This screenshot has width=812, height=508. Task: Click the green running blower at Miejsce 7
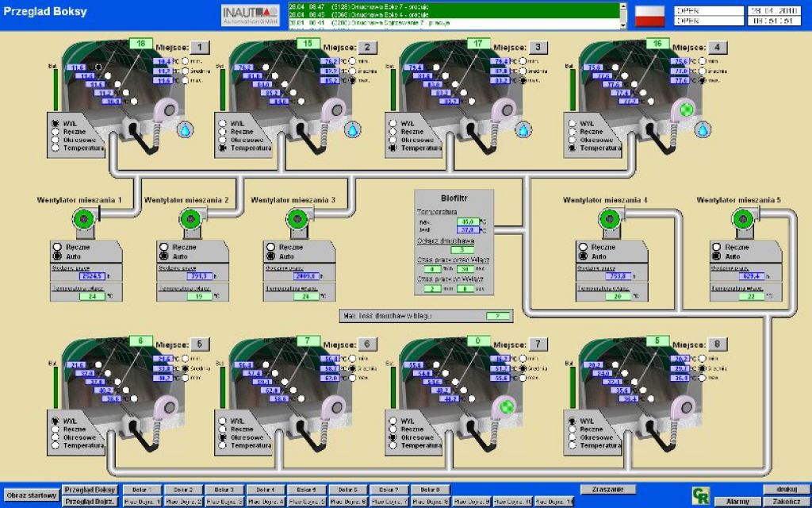click(504, 407)
